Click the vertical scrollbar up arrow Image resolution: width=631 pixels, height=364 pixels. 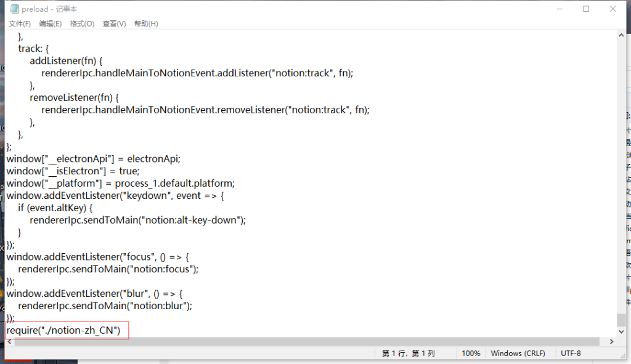(x=621, y=35)
